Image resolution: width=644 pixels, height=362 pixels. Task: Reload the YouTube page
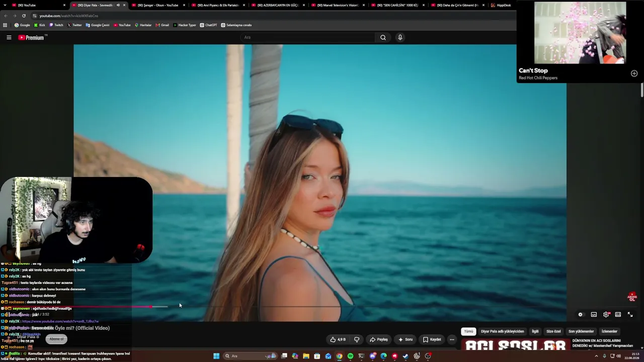24,16
